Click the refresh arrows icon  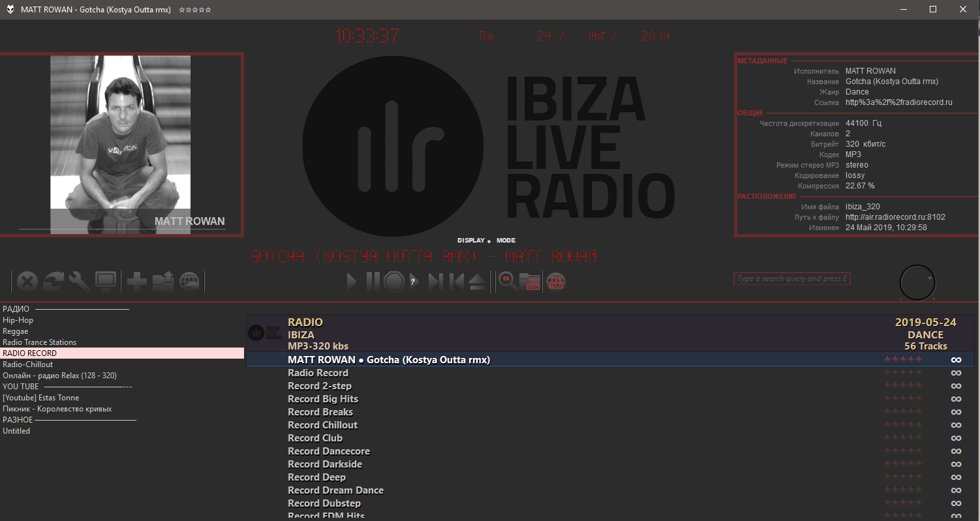[54, 281]
